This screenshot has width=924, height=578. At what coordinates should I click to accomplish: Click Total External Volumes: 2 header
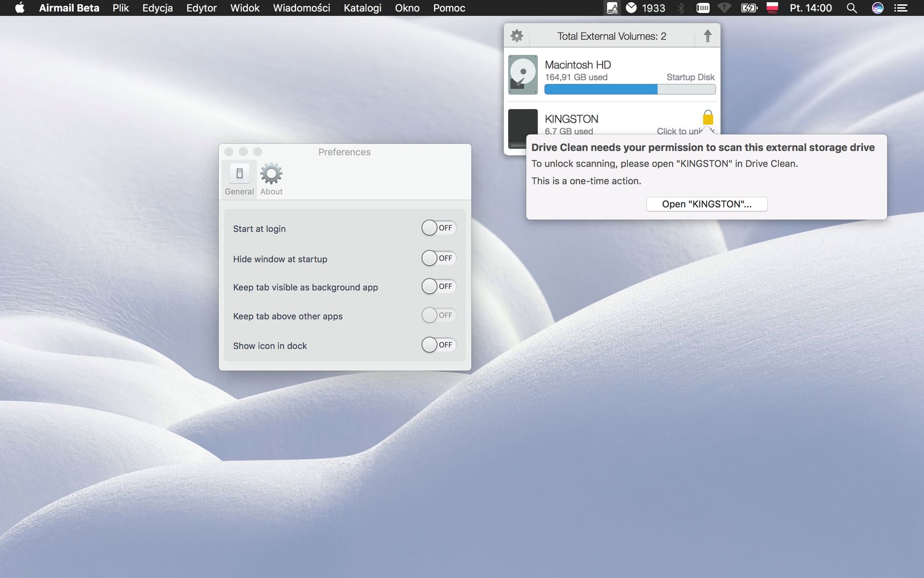[x=611, y=36]
